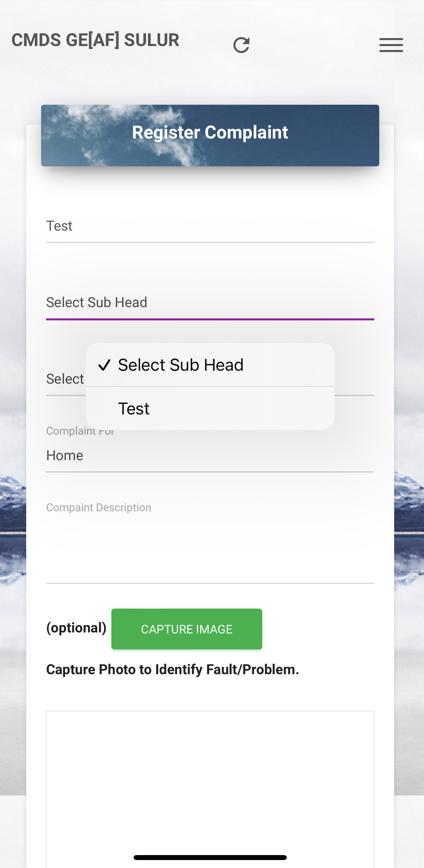
Task: Expand the Complaint For dropdown showing Home
Action: pyautogui.click(x=210, y=456)
